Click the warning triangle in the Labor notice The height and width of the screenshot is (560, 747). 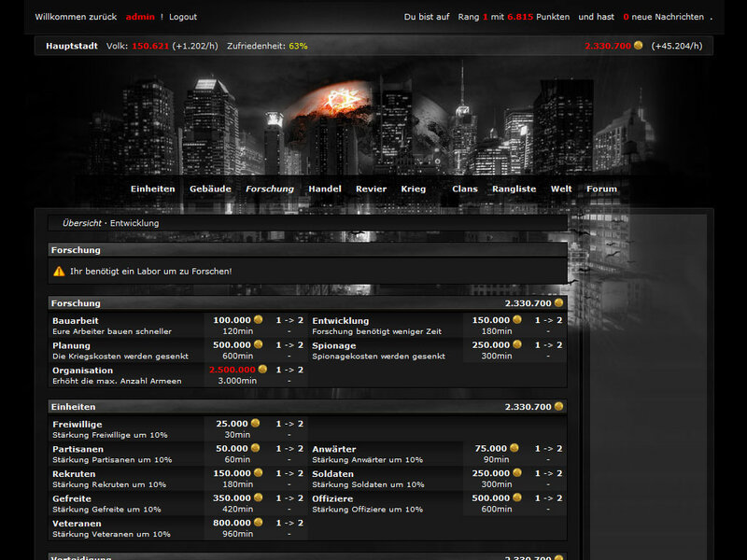click(60, 271)
